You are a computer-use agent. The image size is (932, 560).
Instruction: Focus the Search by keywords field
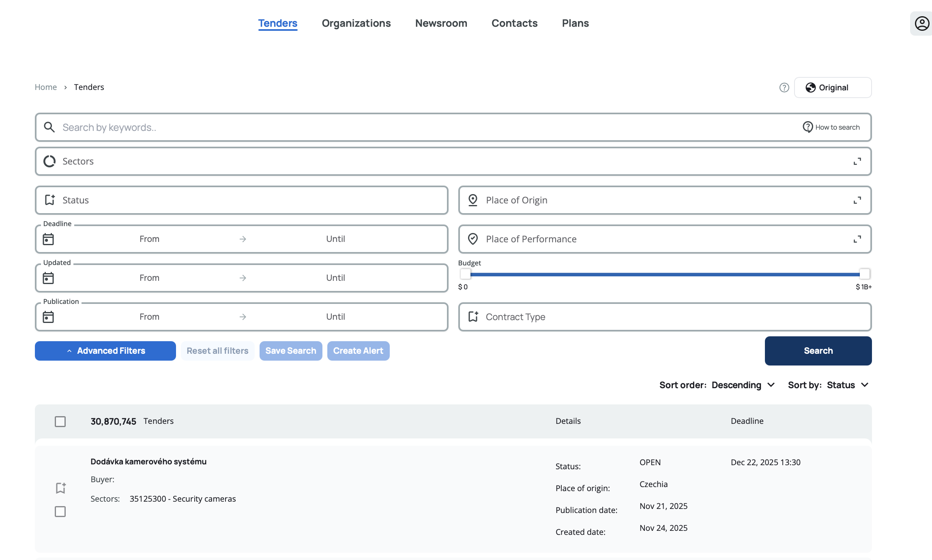click(x=406, y=127)
